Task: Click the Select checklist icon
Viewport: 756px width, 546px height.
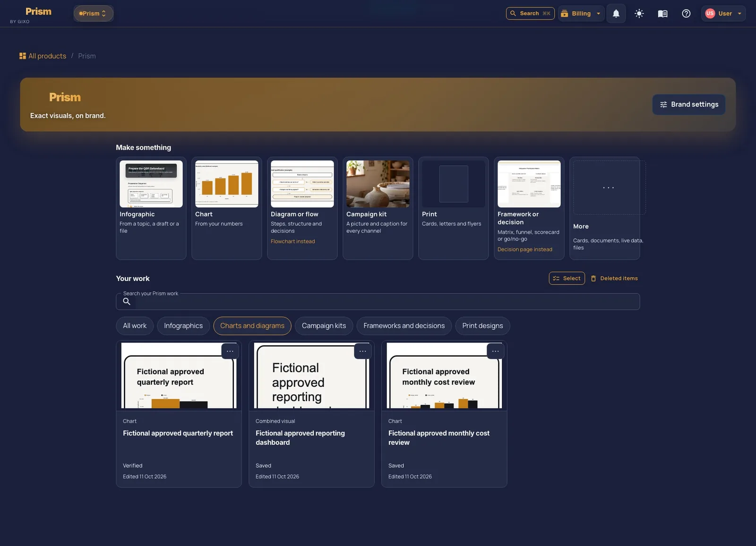Action: [x=557, y=279]
